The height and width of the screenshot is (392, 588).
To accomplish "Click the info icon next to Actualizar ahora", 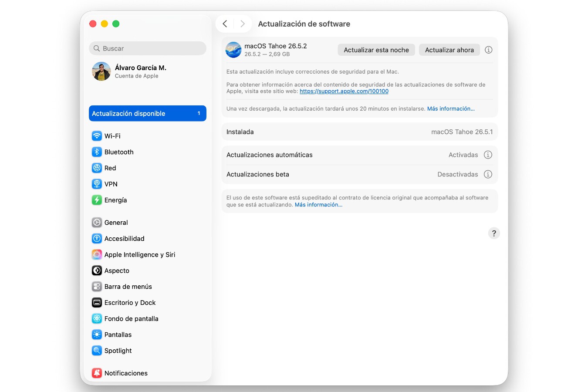I will [x=489, y=50].
